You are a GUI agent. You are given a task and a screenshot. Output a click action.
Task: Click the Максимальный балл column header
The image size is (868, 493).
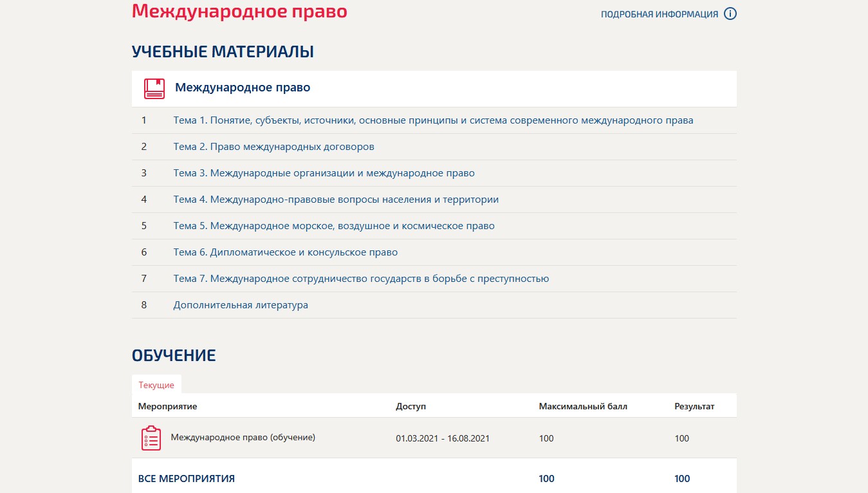(583, 406)
